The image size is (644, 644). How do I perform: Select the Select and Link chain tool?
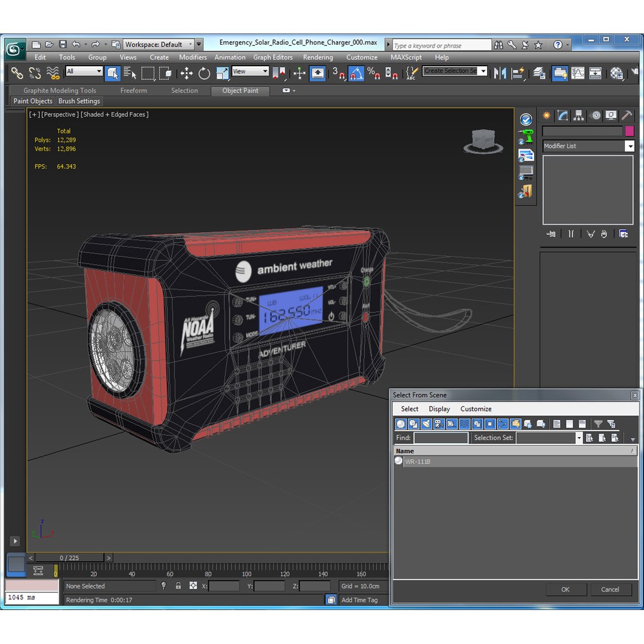(x=17, y=73)
